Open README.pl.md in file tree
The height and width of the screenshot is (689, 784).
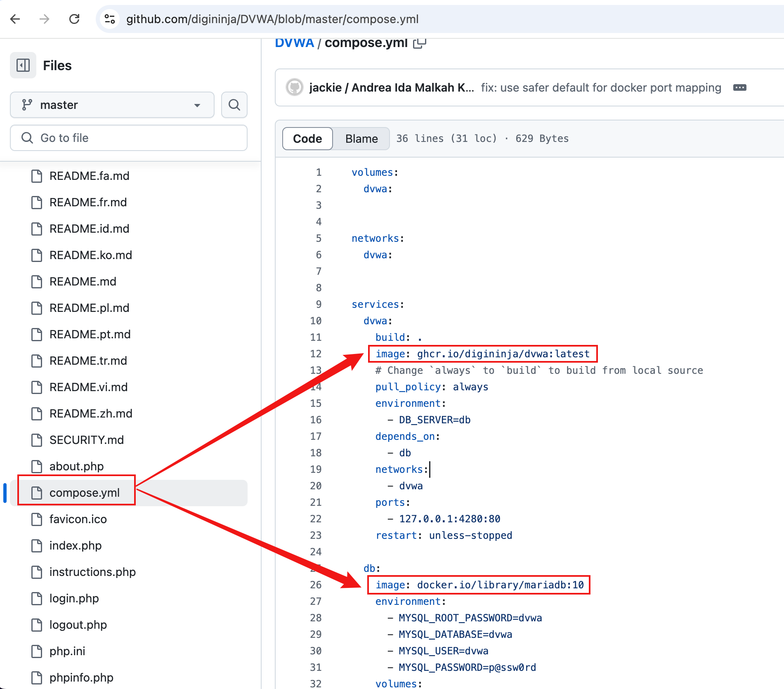click(x=89, y=308)
